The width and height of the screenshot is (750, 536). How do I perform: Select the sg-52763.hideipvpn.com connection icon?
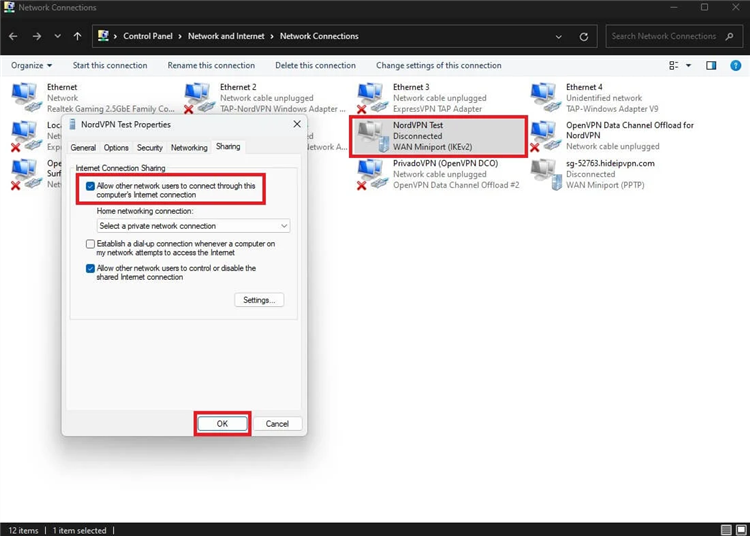click(546, 174)
